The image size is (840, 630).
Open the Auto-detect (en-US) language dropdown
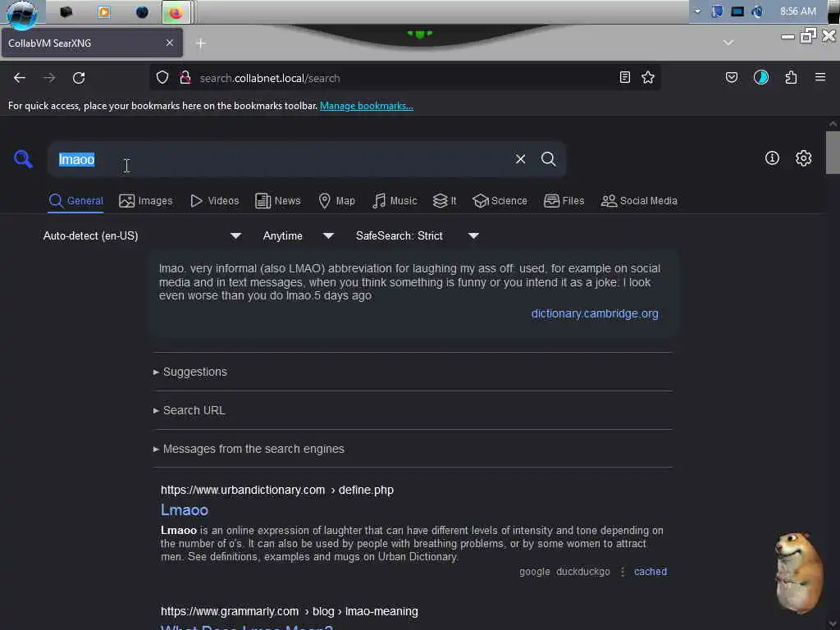(142, 235)
